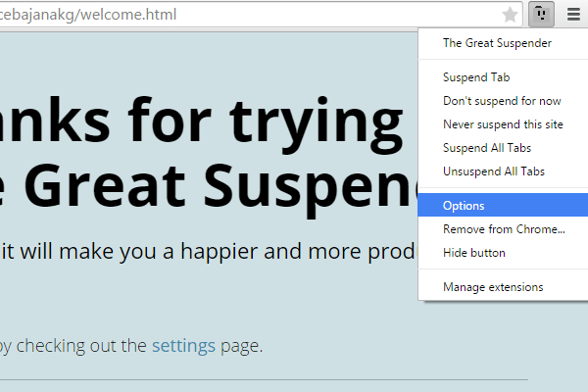Follow the settings page link

tap(183, 346)
